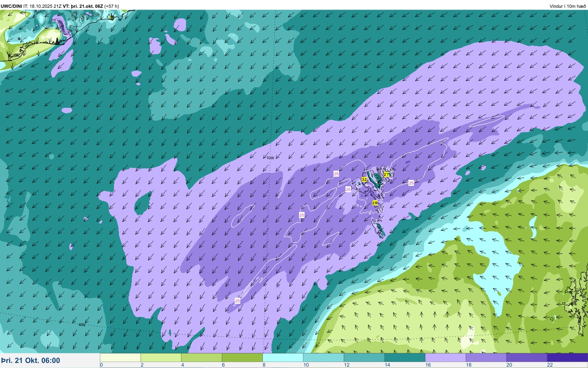Click the 25 contour label at the southwestern contour tip

coord(237,301)
